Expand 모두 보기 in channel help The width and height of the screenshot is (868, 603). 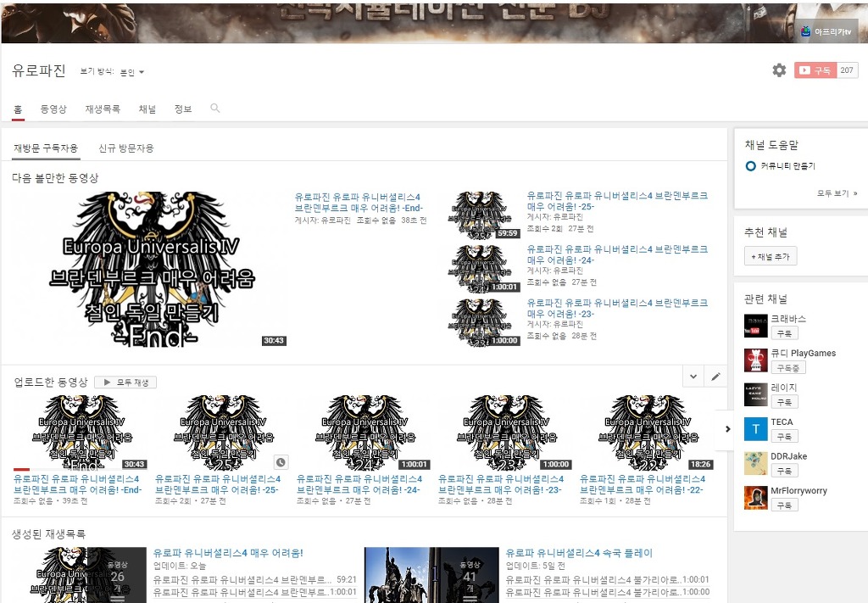coord(837,193)
